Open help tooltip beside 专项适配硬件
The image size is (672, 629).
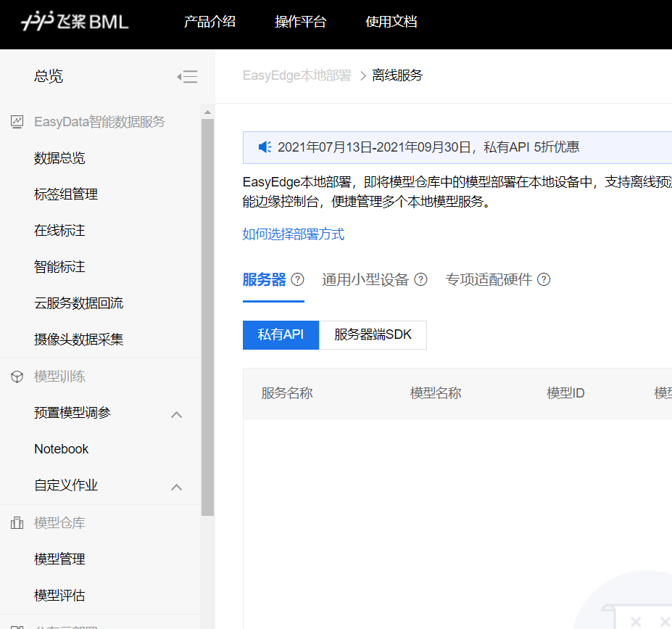coord(543,279)
